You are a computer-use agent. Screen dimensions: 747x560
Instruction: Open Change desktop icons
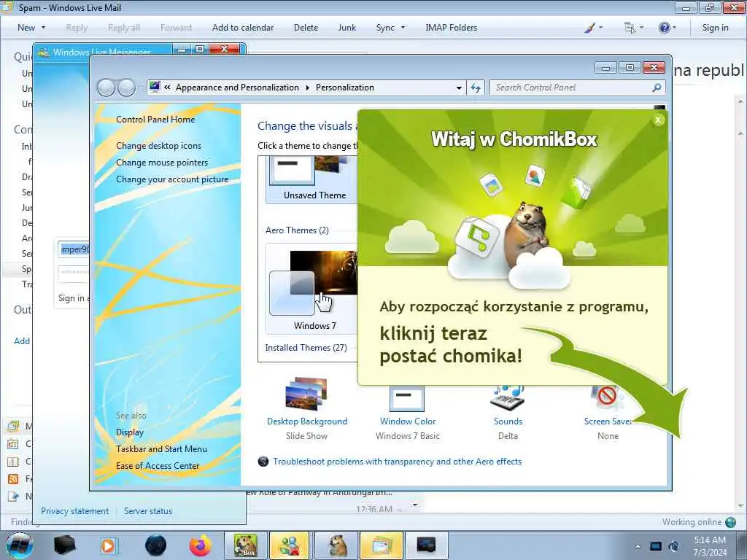pyautogui.click(x=158, y=145)
